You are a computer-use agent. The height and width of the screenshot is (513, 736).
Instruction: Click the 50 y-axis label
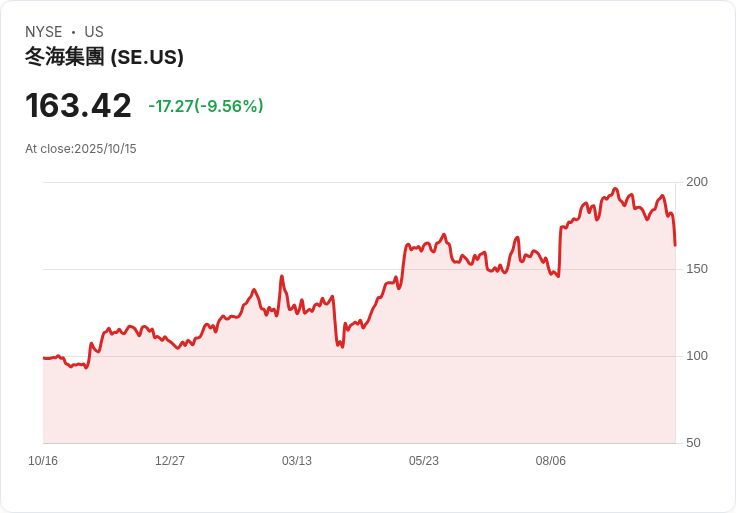(x=694, y=443)
